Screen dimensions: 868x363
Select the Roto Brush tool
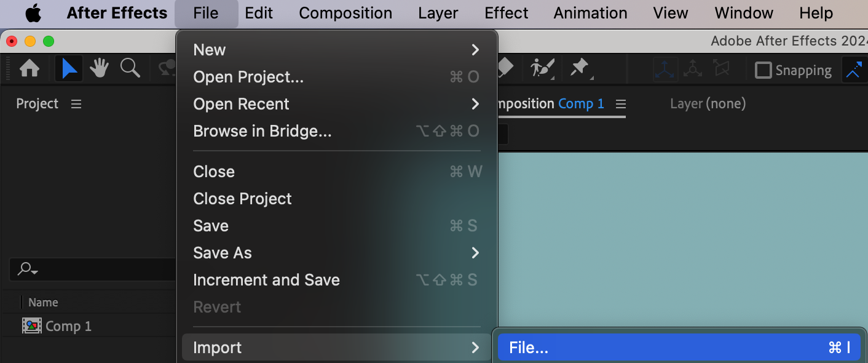click(x=543, y=68)
